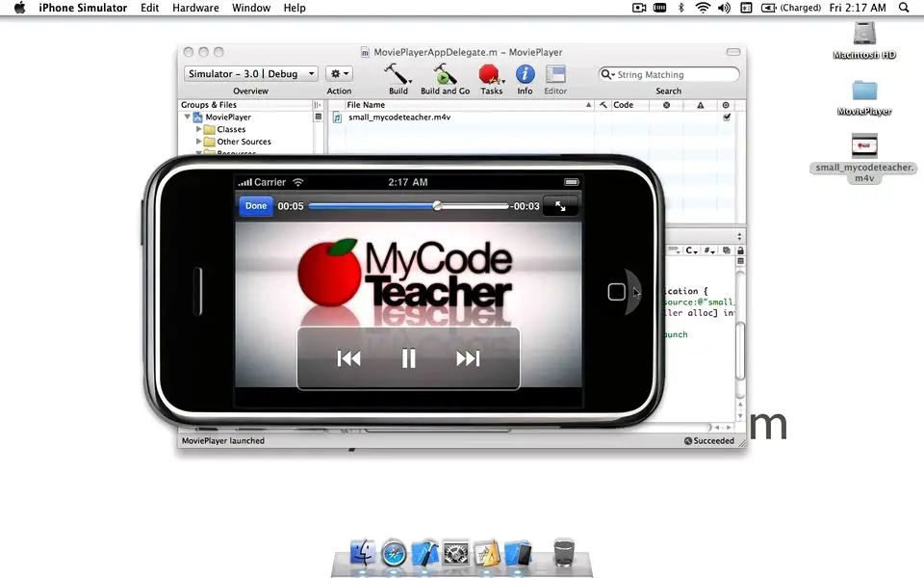Click the menu bar clock Fri 2:17 AM
This screenshot has width=924, height=578.
858,8
